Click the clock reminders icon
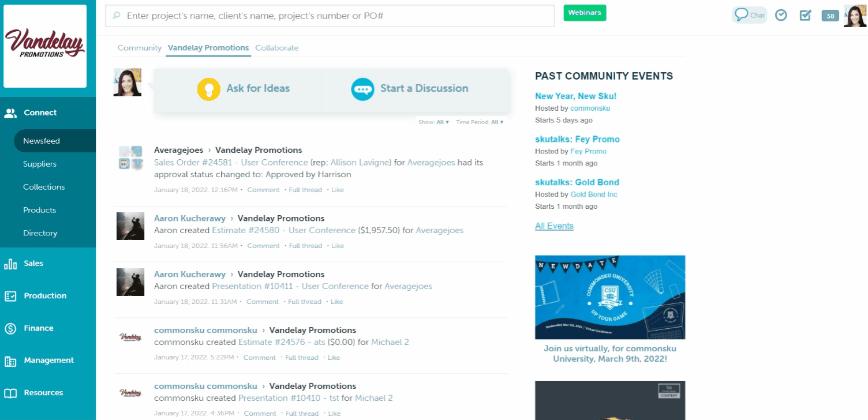The image size is (868, 420). pyautogui.click(x=781, y=16)
